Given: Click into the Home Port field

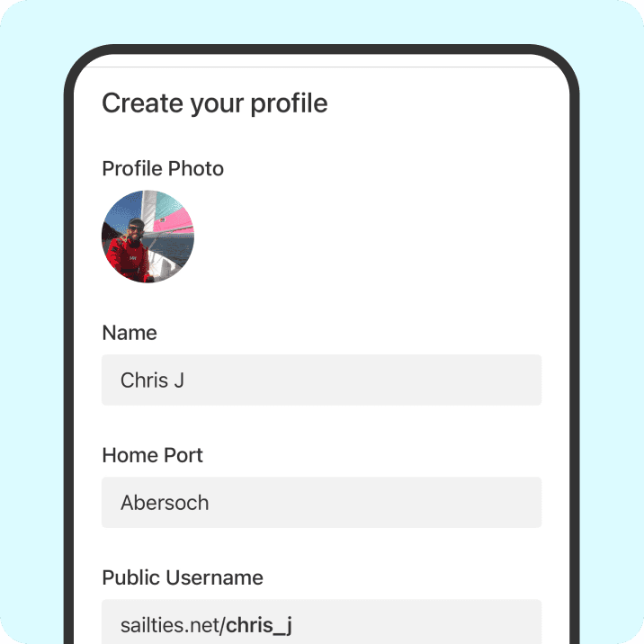Looking at the screenshot, I should pyautogui.click(x=321, y=502).
